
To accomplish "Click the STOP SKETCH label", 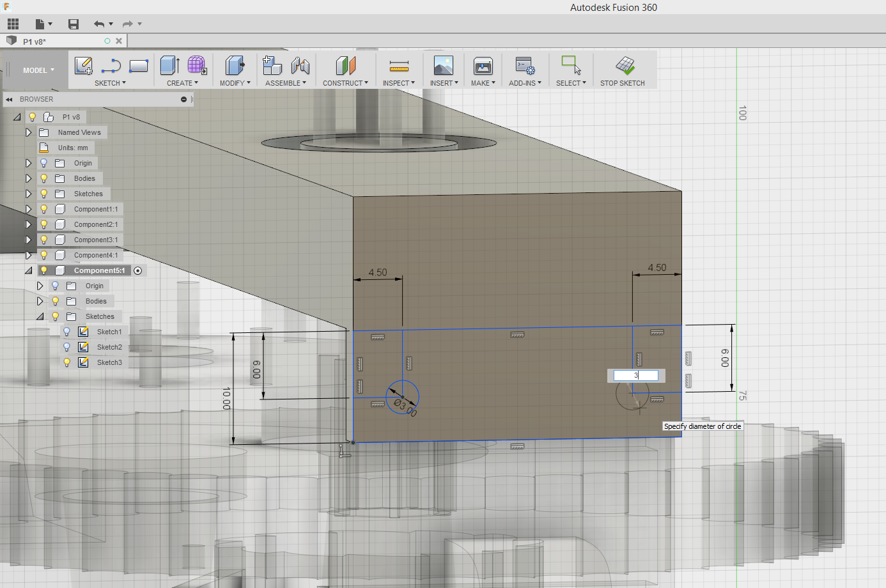I will pyautogui.click(x=622, y=83).
